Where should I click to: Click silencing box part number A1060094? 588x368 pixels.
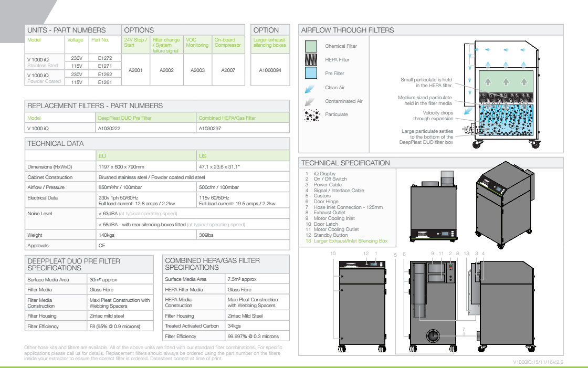click(x=270, y=70)
